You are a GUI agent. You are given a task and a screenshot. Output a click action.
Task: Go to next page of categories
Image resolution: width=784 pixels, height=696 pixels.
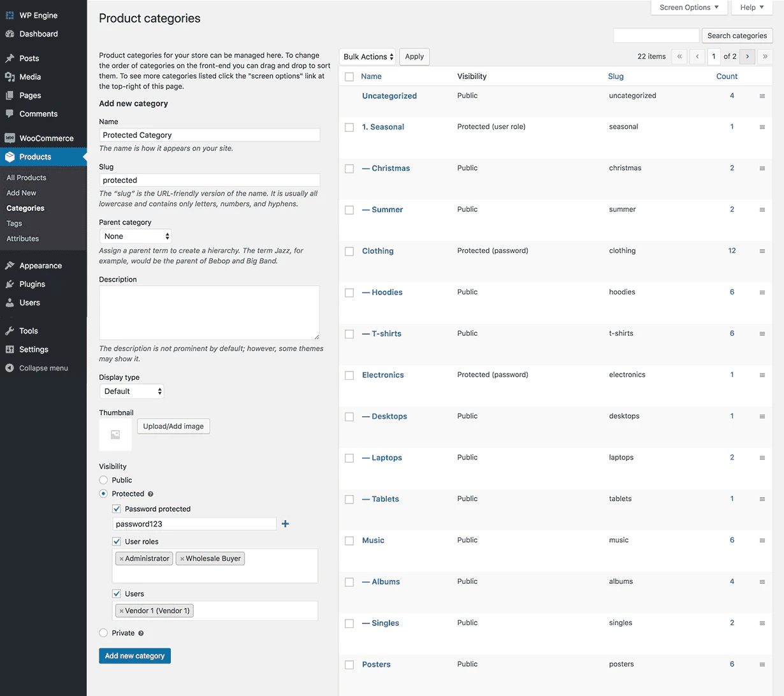coord(748,57)
